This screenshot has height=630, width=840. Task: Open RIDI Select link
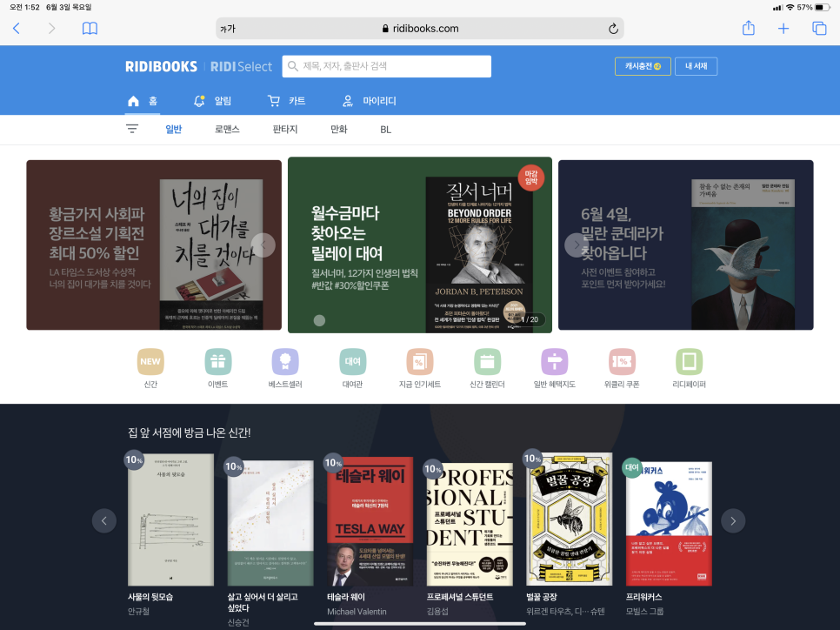[x=241, y=66]
